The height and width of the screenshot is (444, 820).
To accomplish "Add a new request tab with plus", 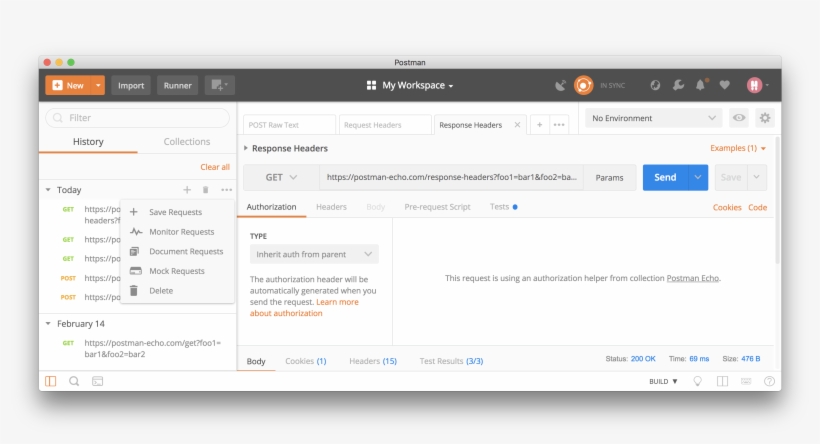I will click(540, 125).
